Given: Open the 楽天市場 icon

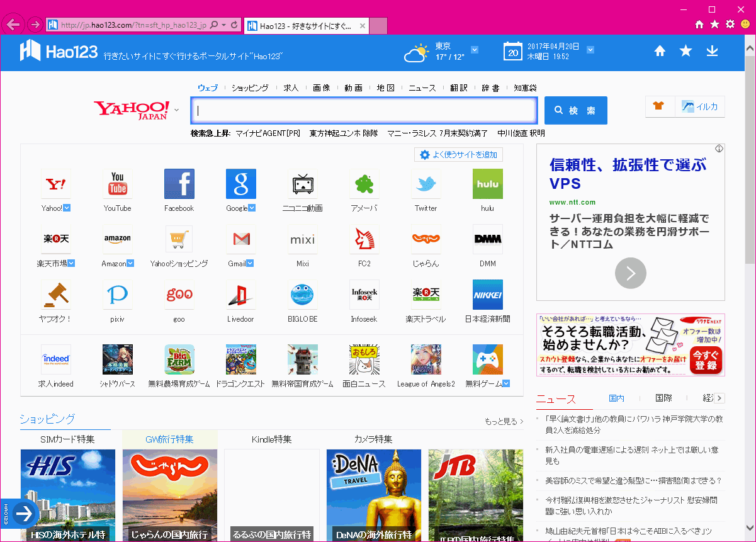Looking at the screenshot, I should [x=56, y=239].
